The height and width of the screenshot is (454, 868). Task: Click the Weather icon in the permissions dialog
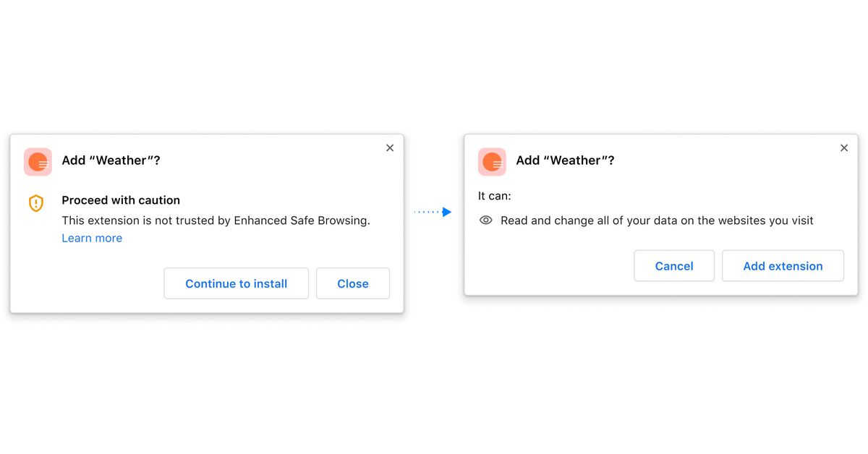492,162
